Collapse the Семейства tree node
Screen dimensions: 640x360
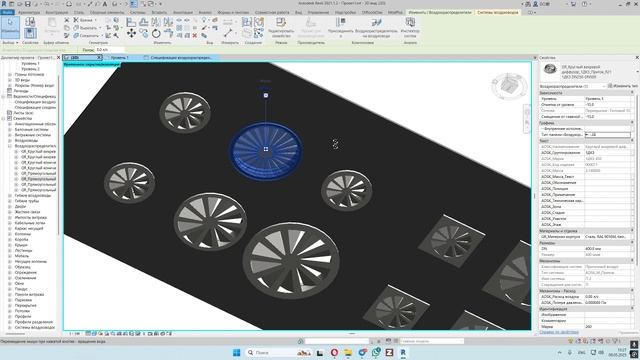tap(4, 118)
